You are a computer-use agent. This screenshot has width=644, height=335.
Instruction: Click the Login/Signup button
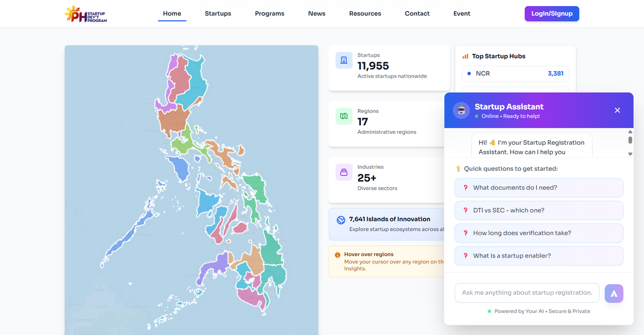click(x=552, y=14)
